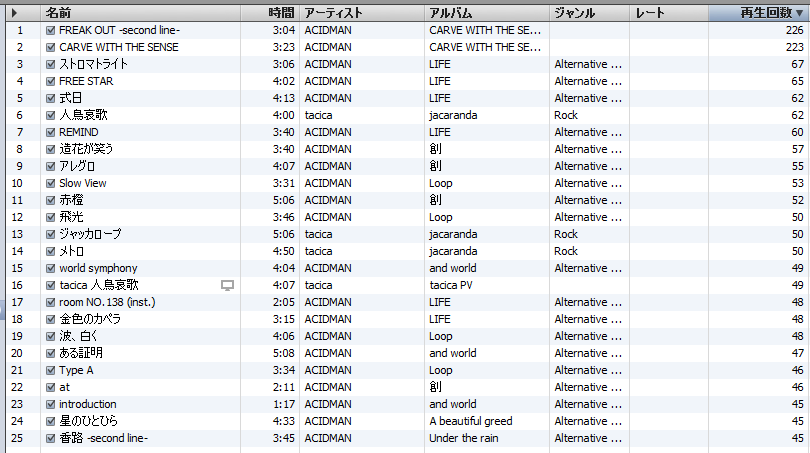Image resolution: width=810 pixels, height=453 pixels.
Task: Click the 5:08 duration of ある証明
Action: point(284,353)
